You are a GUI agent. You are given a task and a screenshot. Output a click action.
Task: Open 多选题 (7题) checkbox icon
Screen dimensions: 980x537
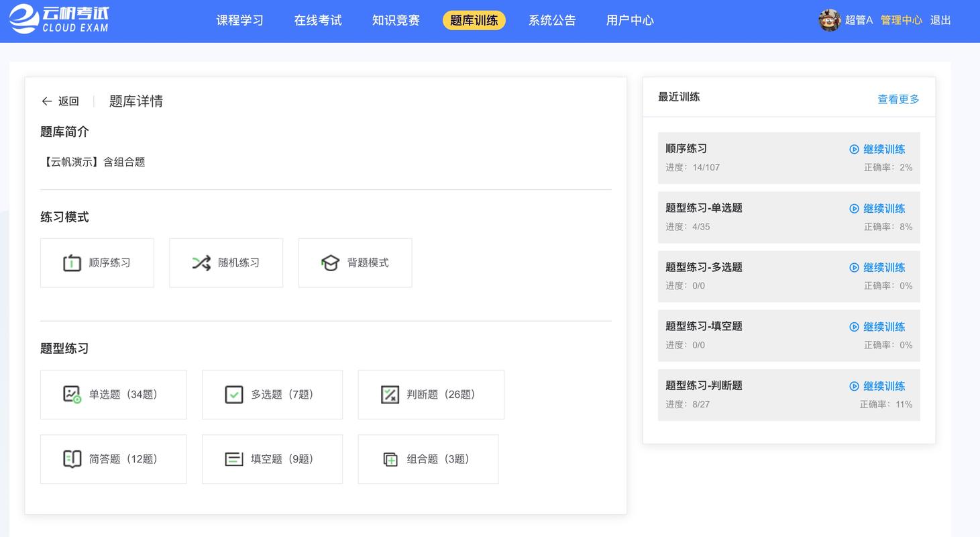point(233,395)
